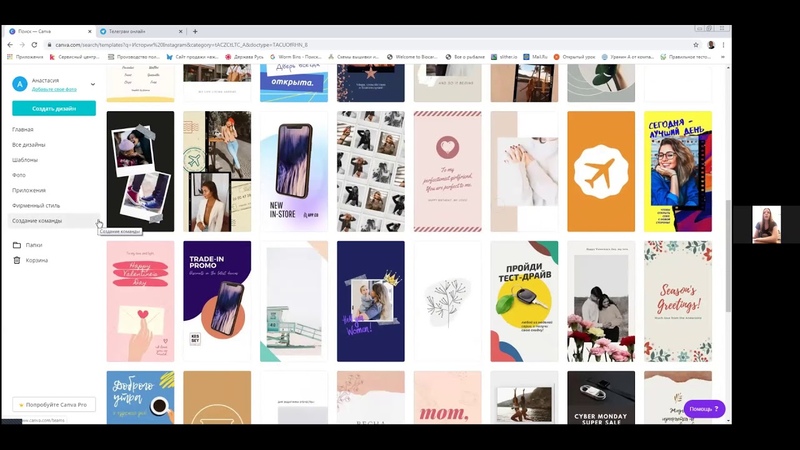This screenshot has width=800, height=450.
Task: Open the navy mother and baby template
Action: pos(371,302)
